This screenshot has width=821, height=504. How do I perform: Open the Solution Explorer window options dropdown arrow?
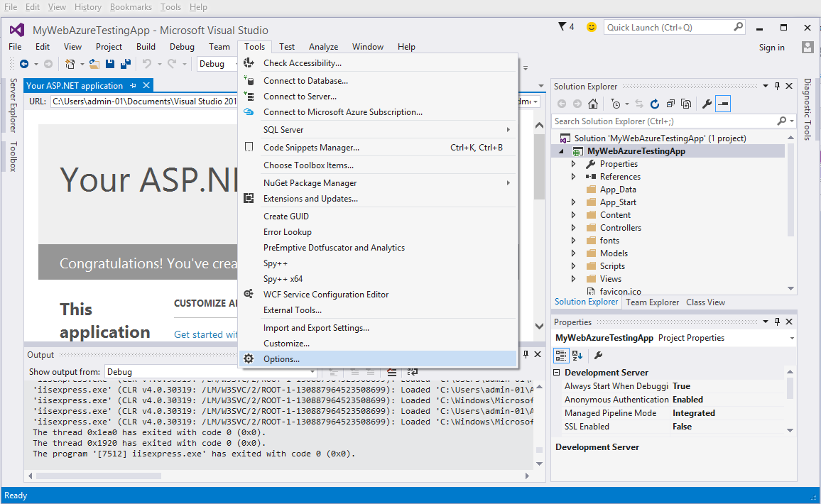point(766,86)
